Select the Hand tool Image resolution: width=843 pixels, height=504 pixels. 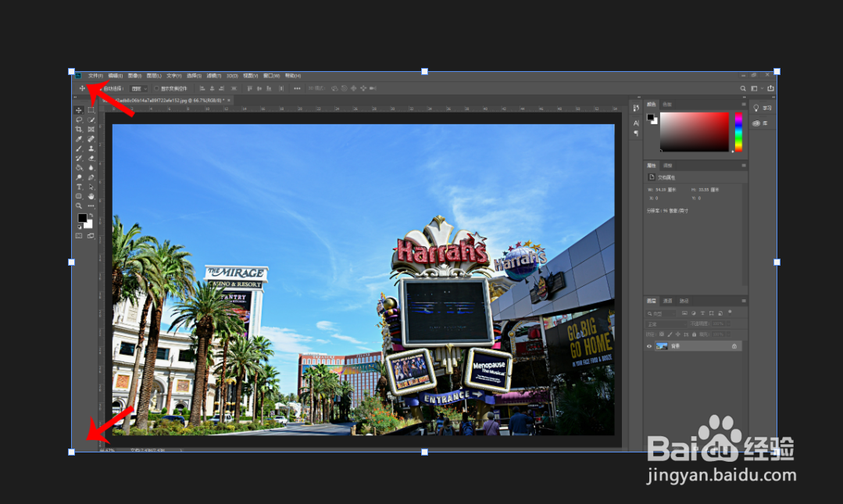pyautogui.click(x=91, y=196)
